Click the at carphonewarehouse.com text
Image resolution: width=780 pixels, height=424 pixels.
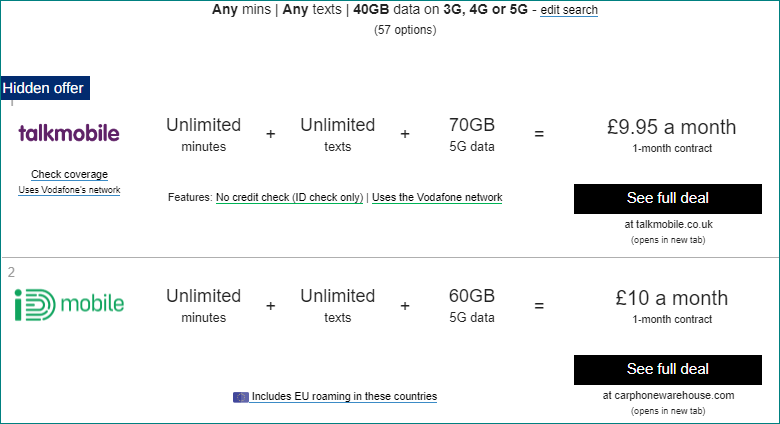[670, 395]
